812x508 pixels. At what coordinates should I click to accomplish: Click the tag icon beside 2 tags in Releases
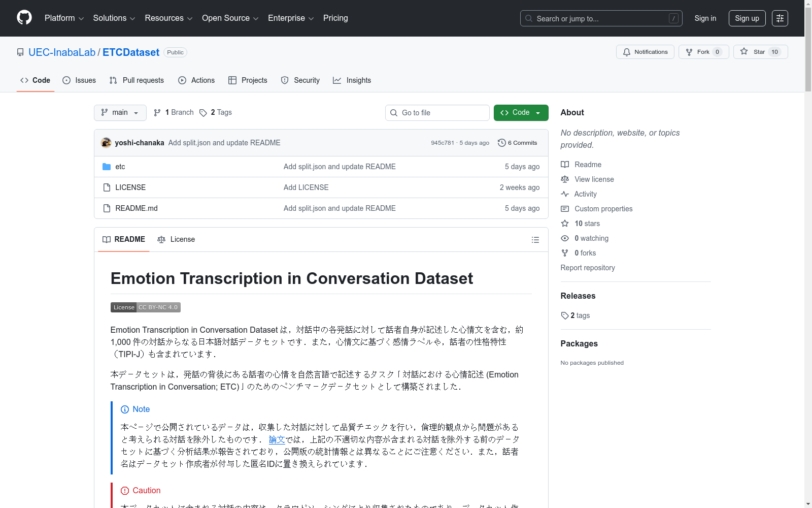pyautogui.click(x=565, y=315)
